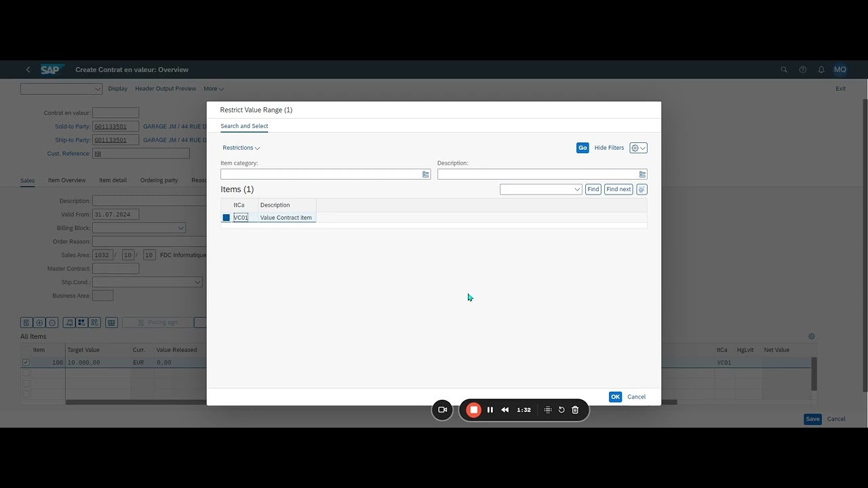Open Item category value help icon

(426, 174)
